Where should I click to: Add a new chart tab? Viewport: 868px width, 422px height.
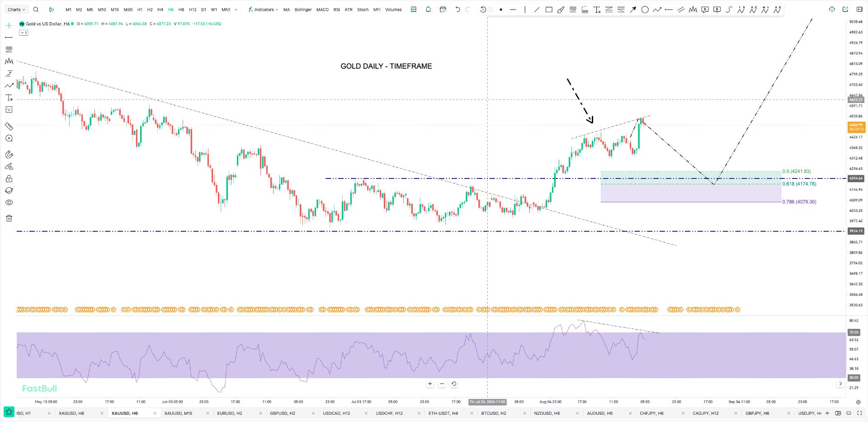(827, 413)
